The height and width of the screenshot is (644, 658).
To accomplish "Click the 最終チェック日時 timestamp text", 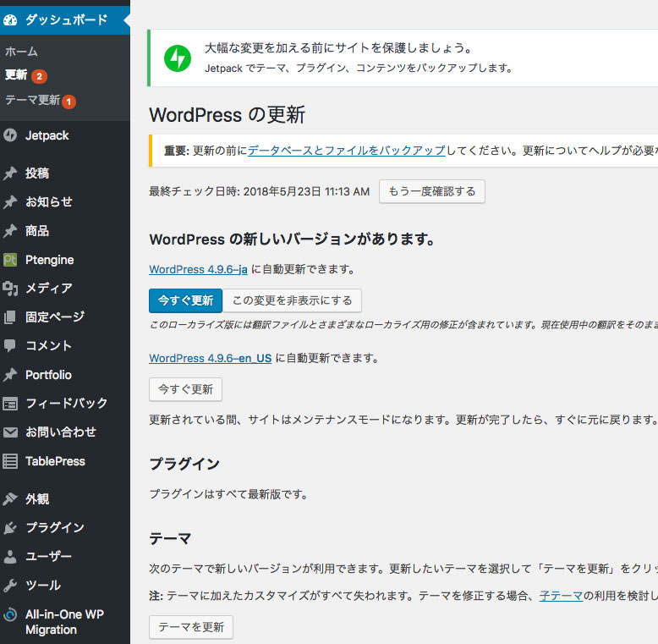I will tap(260, 191).
